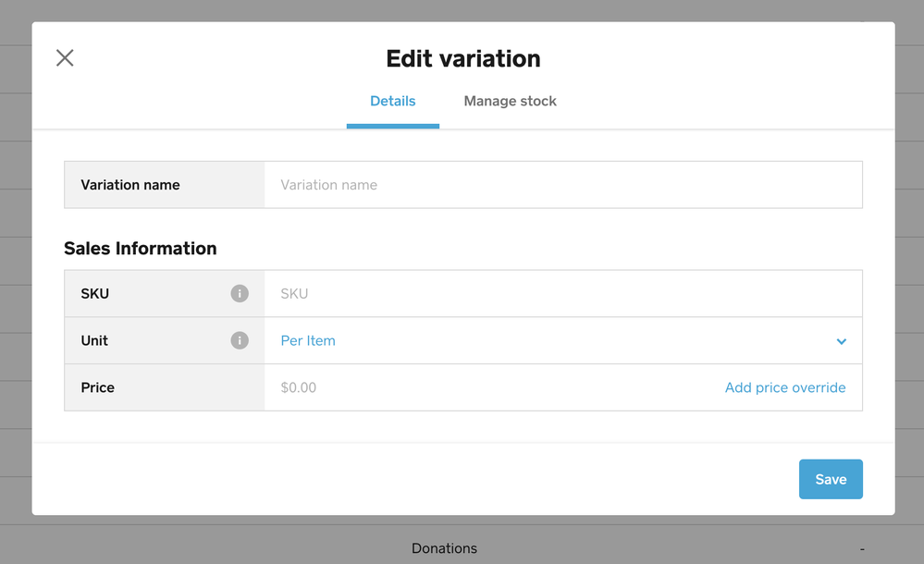Switch to the Manage stock tab

(x=510, y=102)
